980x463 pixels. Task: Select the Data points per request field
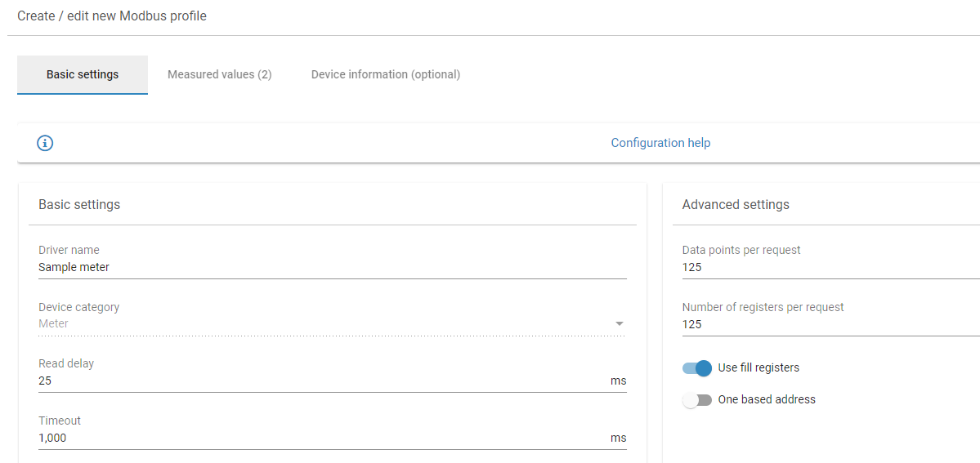click(826, 267)
